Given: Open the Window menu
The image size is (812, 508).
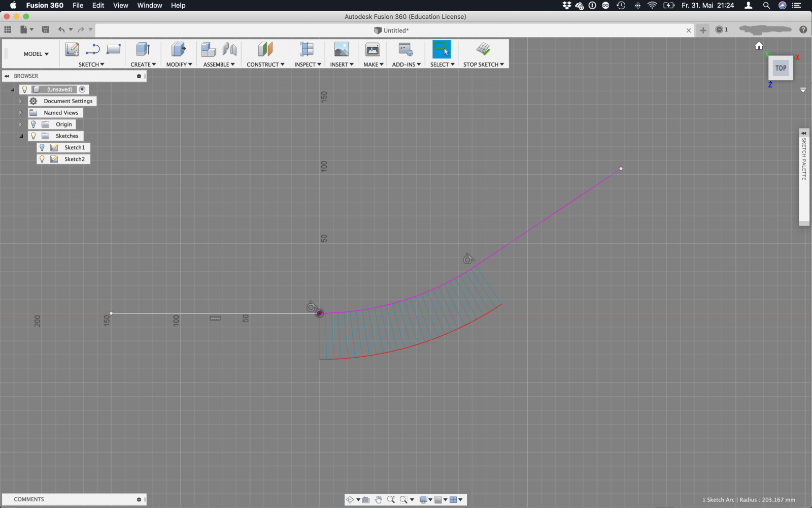Looking at the screenshot, I should click(x=149, y=6).
